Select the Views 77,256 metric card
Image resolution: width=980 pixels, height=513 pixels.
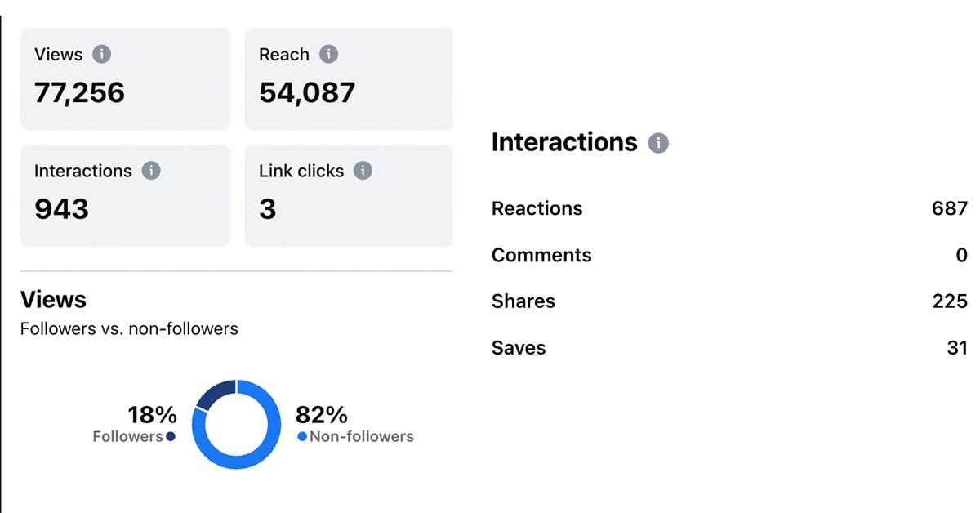(125, 79)
